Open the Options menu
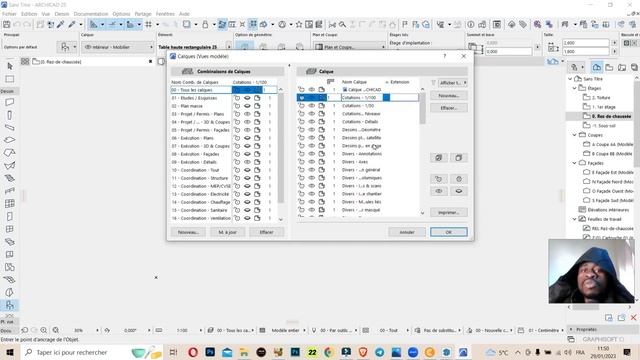Screen dimensions: 640x360 pos(121,14)
